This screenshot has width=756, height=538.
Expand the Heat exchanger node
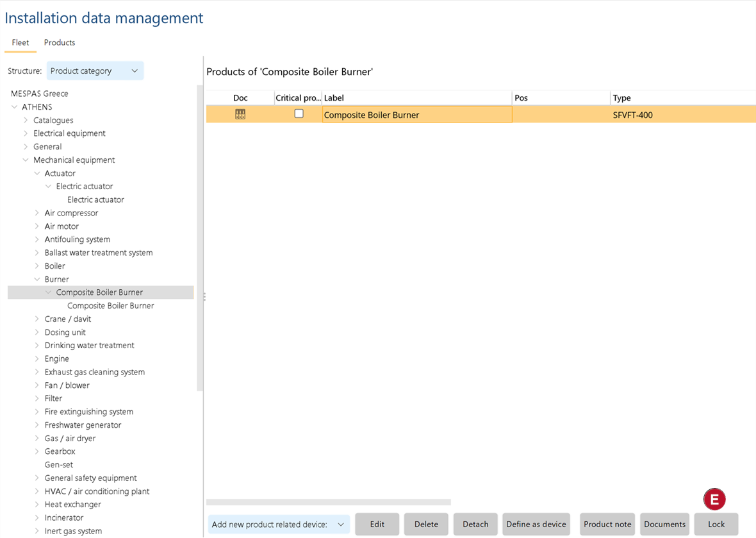[37, 505]
